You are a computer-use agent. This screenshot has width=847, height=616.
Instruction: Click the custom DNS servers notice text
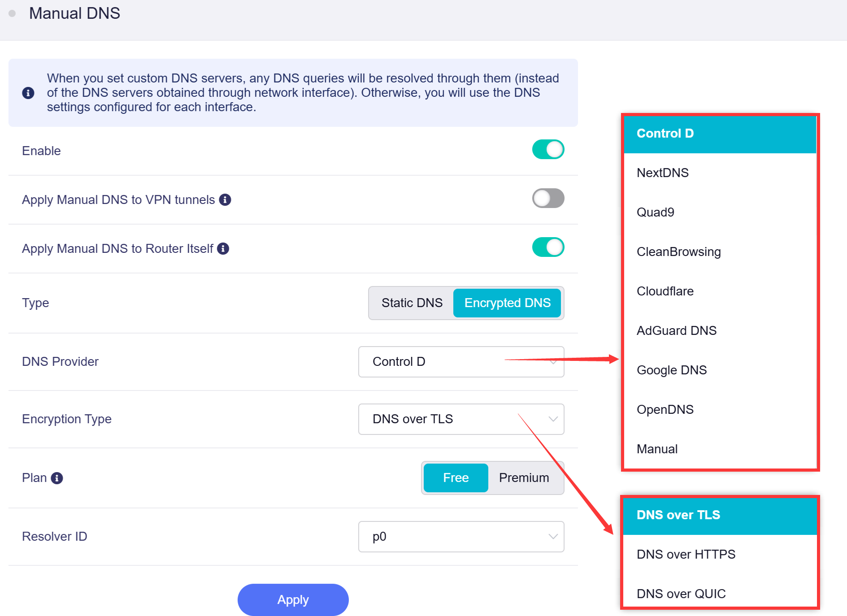(x=303, y=93)
